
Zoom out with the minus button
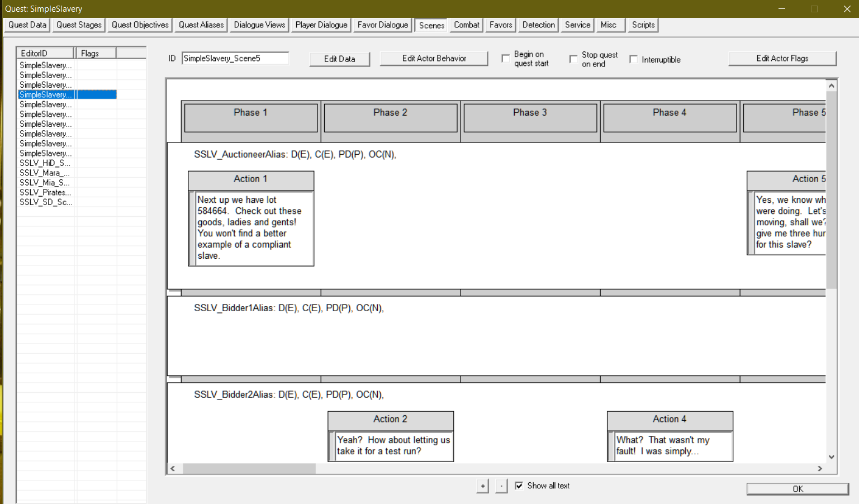pyautogui.click(x=501, y=486)
